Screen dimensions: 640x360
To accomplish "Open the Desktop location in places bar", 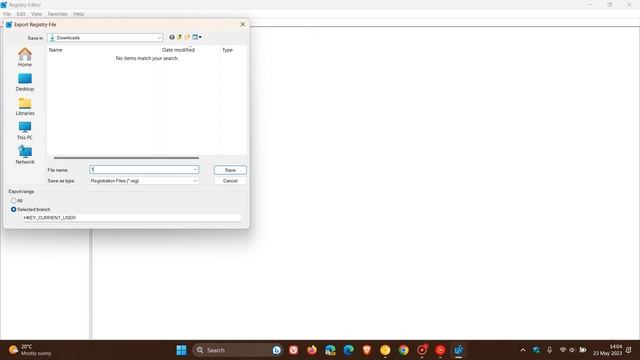I will point(24,82).
